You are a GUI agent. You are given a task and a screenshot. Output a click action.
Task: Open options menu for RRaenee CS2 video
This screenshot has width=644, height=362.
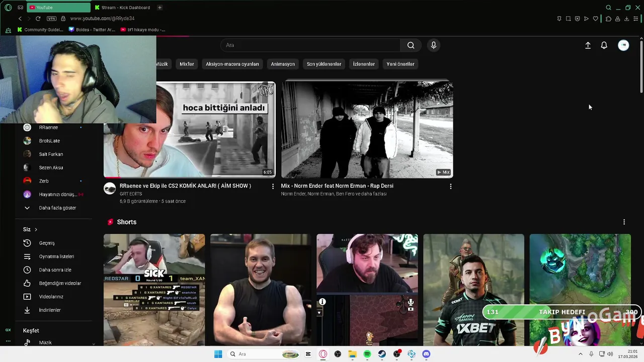pos(273,187)
